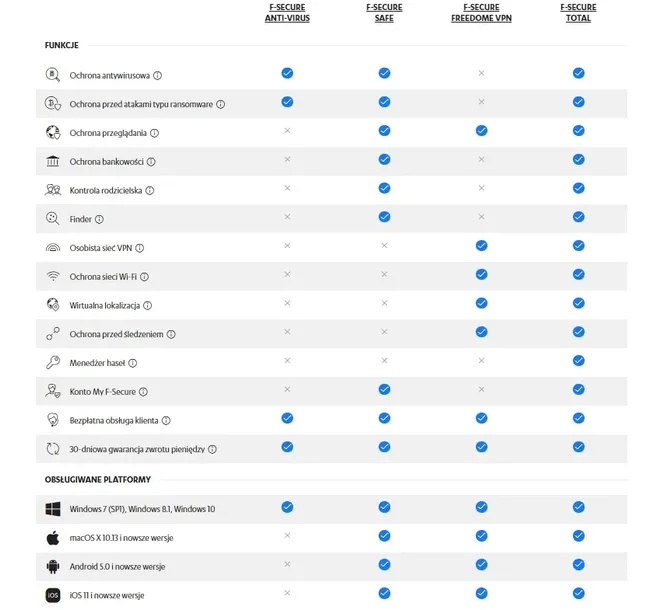This screenshot has width=647, height=610.
Task: Click the Wi-Fi icon for Ochrona sieci Wi-Fi
Action: tap(53, 276)
